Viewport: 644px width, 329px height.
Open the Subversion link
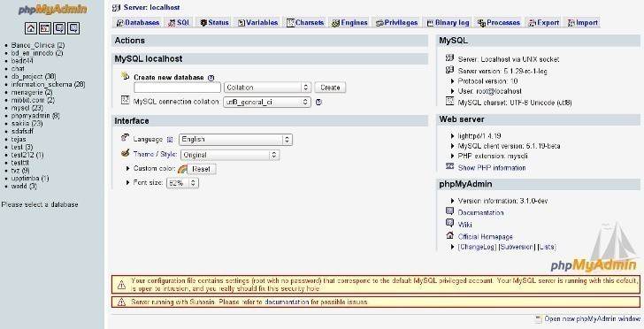point(517,247)
